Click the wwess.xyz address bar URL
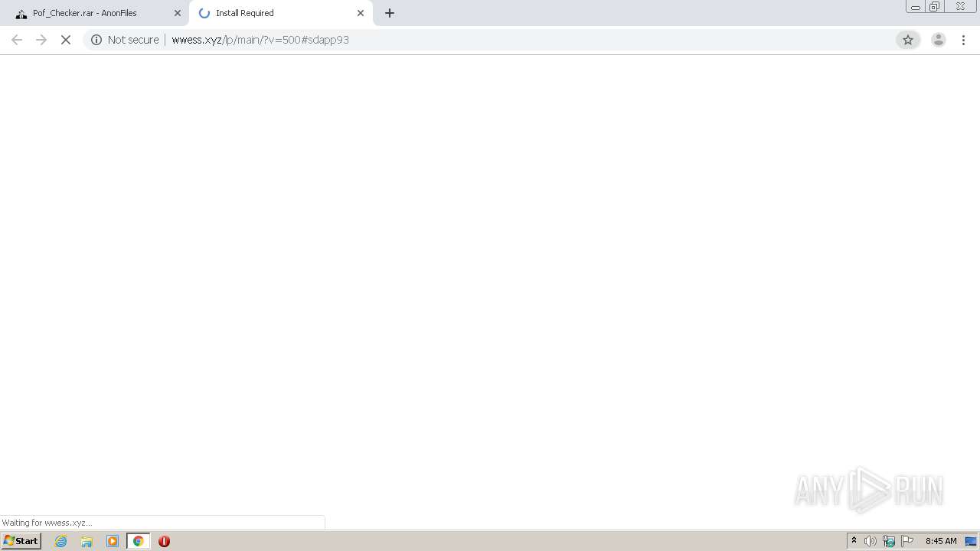980x551 pixels. [x=260, y=40]
